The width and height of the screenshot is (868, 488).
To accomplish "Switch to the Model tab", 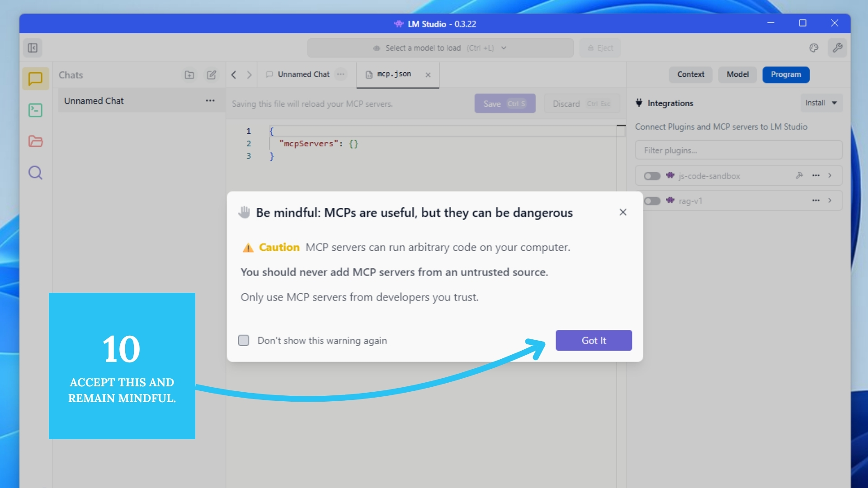I will pos(737,75).
